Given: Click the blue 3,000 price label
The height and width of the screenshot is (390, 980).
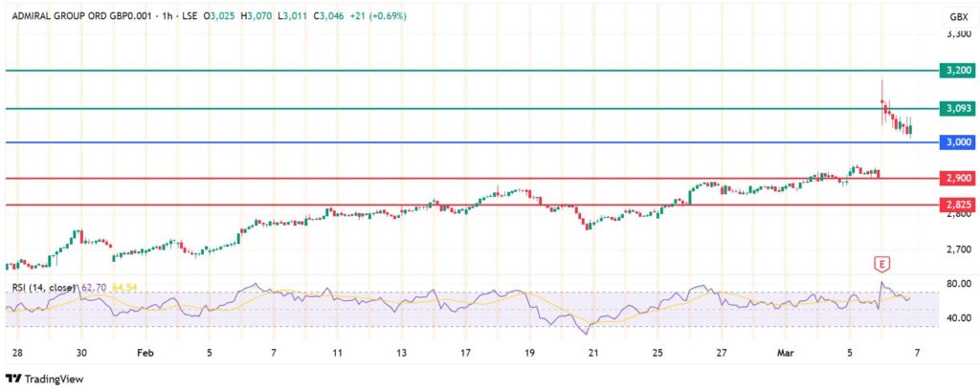Looking at the screenshot, I should (957, 142).
